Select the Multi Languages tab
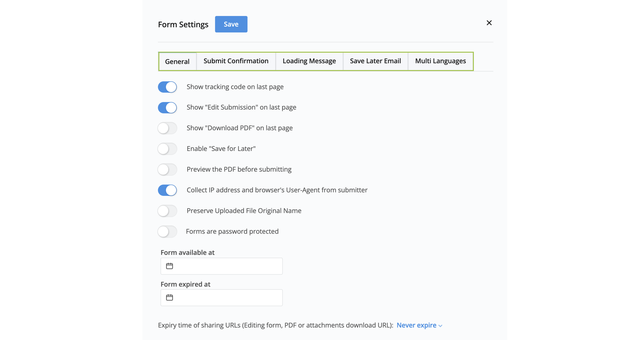This screenshot has height=340, width=644. (440, 61)
